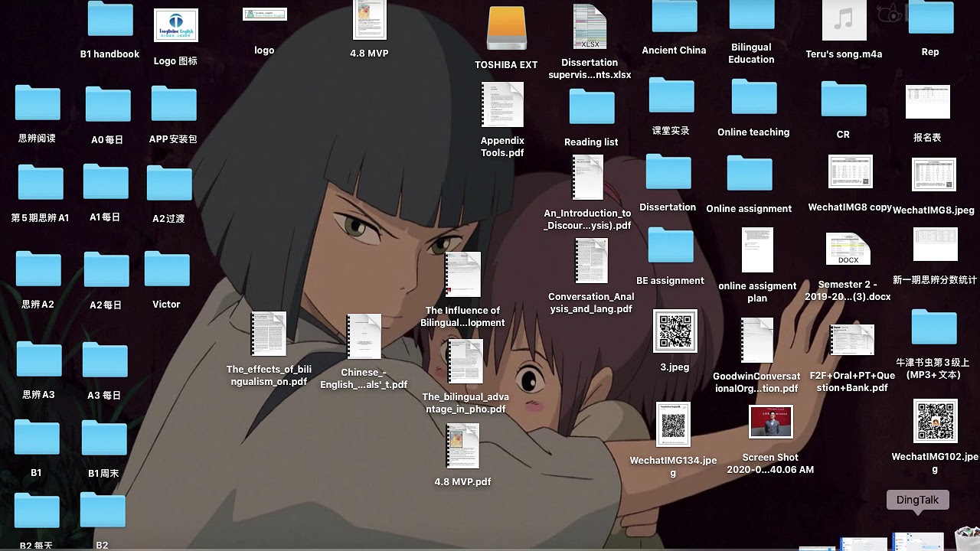The image size is (980, 551).
Task: Open the Reading list folder
Action: click(x=592, y=107)
